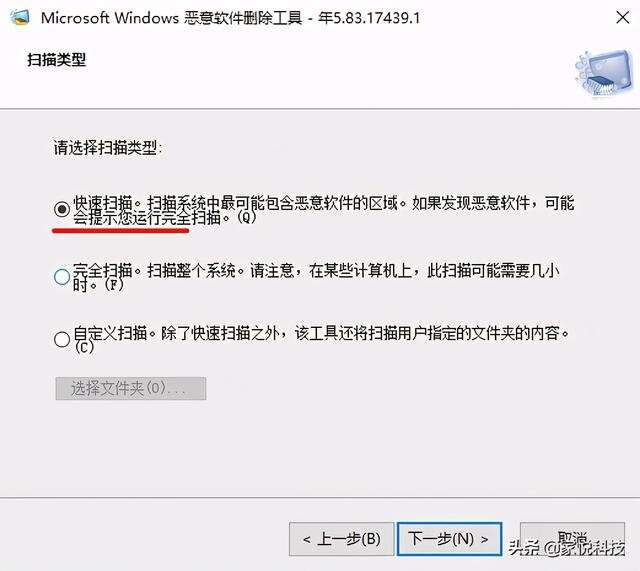
Task: Click the 完全扫描 description text
Action: coord(316,277)
